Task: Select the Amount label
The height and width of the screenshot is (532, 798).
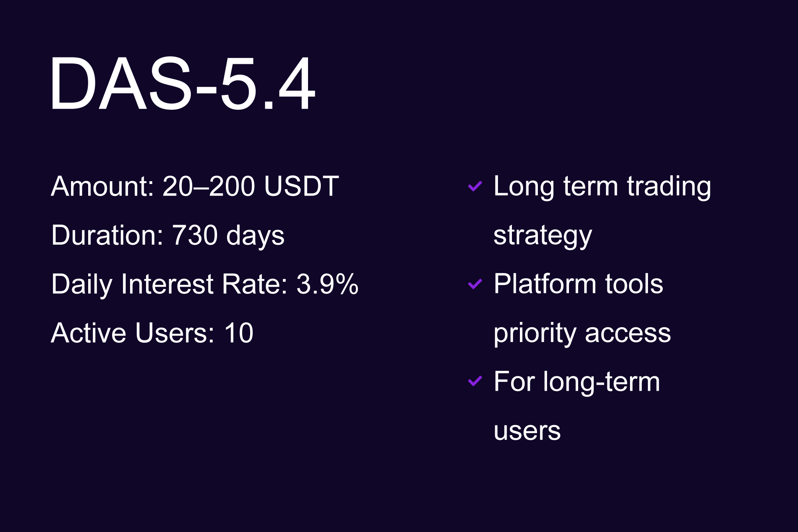Action: 102,186
